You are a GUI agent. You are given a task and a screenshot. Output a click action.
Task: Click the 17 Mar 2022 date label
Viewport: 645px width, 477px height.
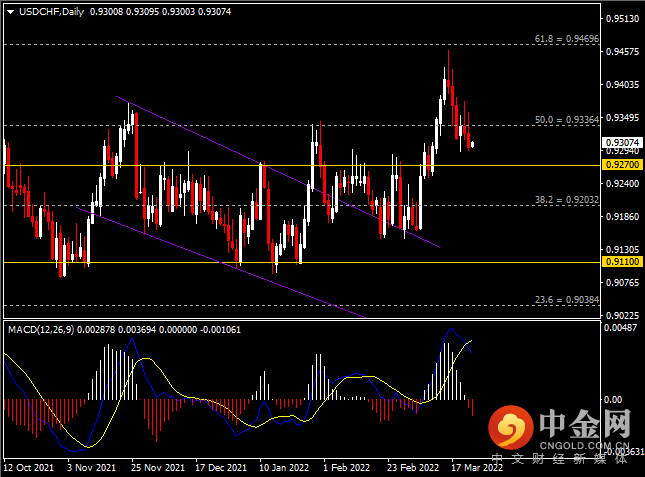(x=477, y=468)
